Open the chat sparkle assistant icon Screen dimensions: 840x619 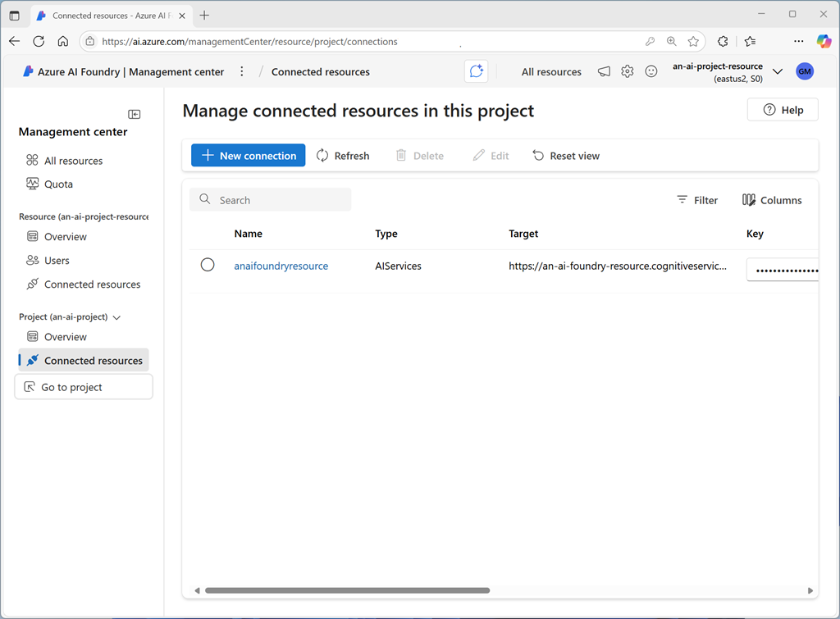tap(476, 71)
